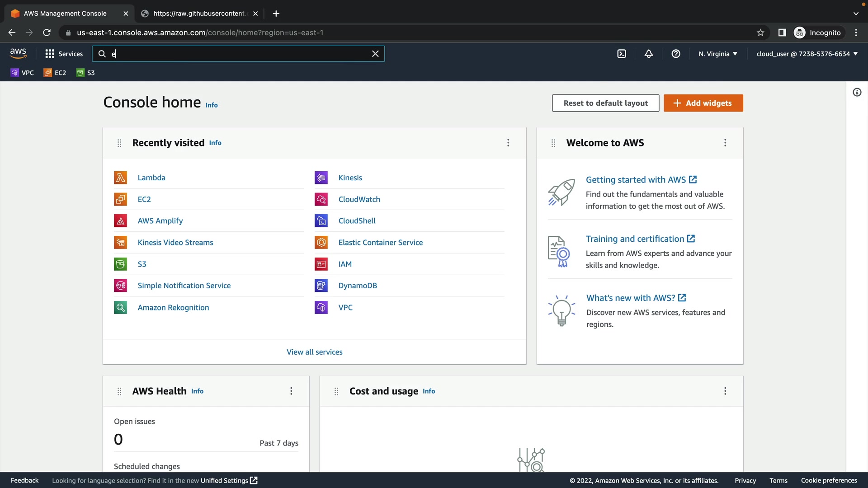Open Cost and usage widget options menu
Screen dimensions: 868x488
pos(725,391)
